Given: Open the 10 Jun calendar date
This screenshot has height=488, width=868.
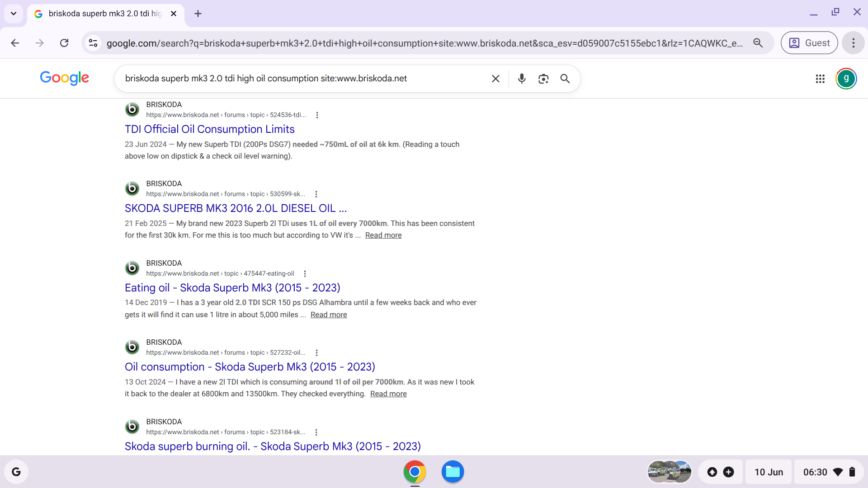Looking at the screenshot, I should (x=769, y=472).
